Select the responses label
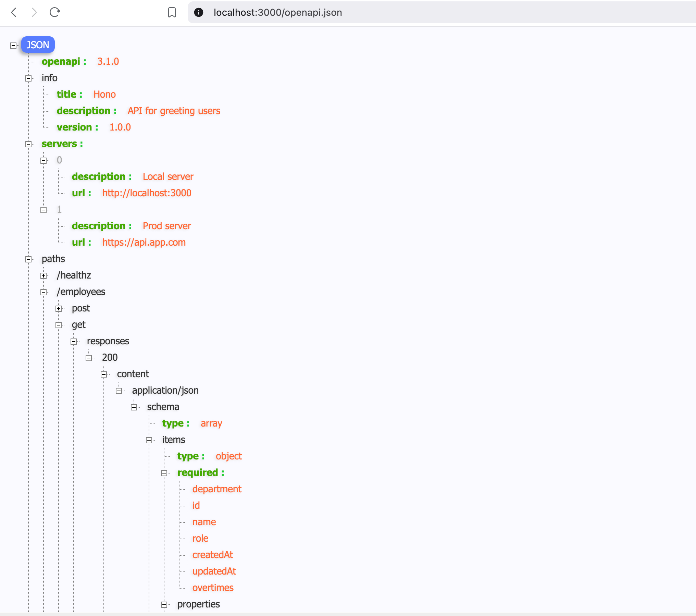The image size is (696, 616). point(108,341)
